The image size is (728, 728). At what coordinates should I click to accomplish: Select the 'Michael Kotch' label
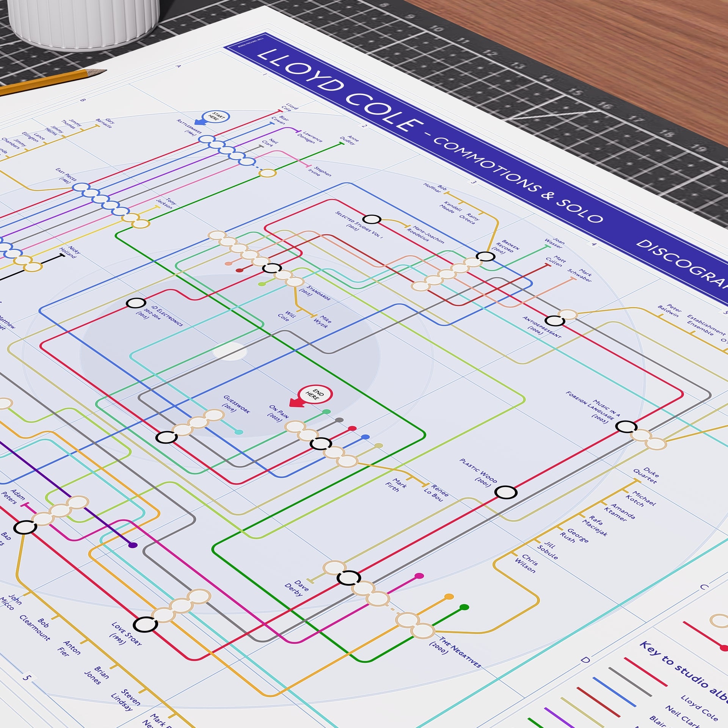point(640,498)
